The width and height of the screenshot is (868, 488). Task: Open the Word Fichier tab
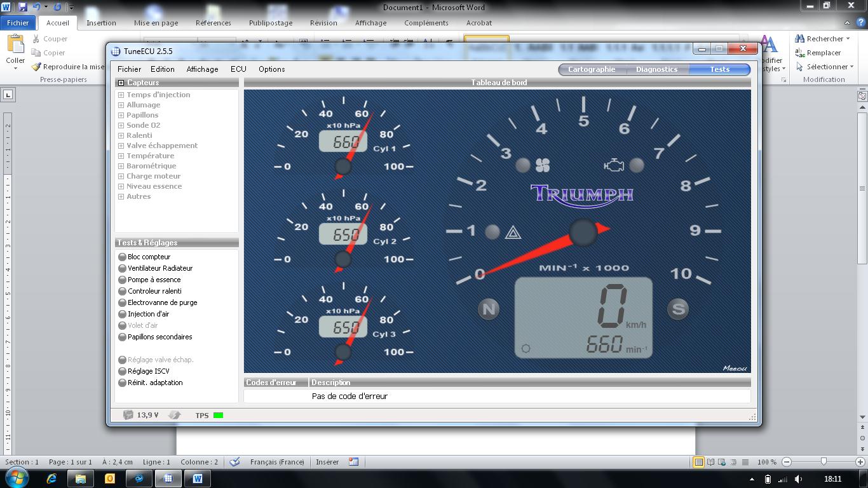18,23
